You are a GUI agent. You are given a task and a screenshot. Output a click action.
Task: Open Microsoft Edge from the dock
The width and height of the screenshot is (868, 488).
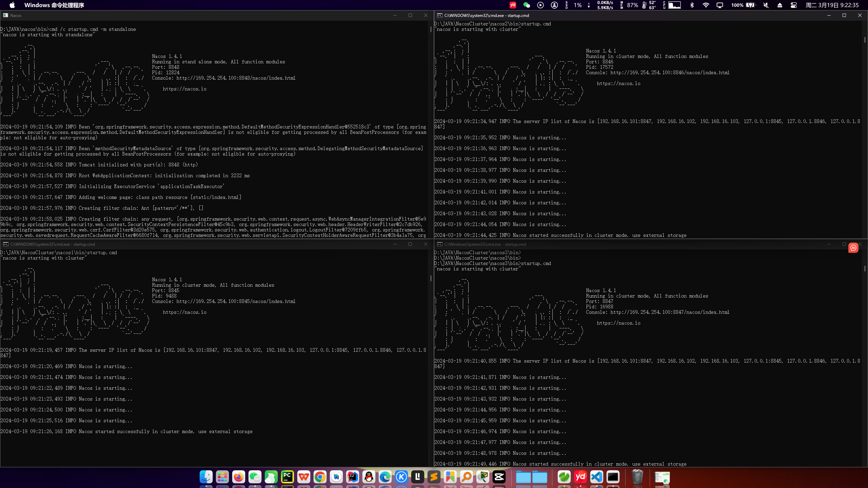tap(385, 477)
